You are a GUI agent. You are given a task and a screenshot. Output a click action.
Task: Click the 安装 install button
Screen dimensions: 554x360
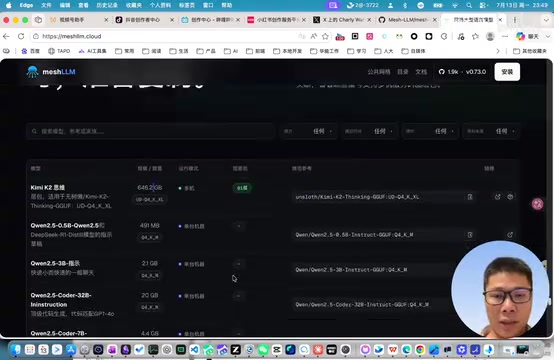(507, 72)
